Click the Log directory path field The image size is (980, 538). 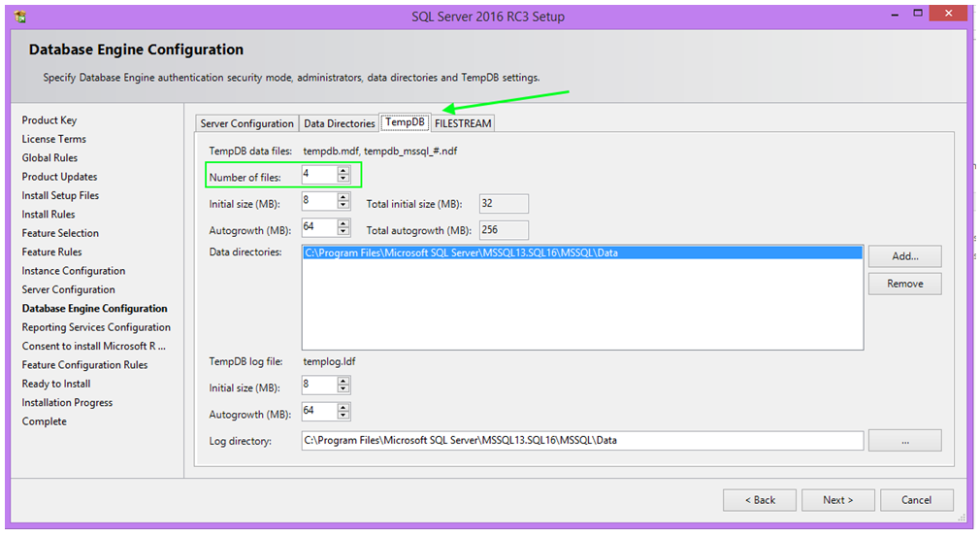pos(581,441)
